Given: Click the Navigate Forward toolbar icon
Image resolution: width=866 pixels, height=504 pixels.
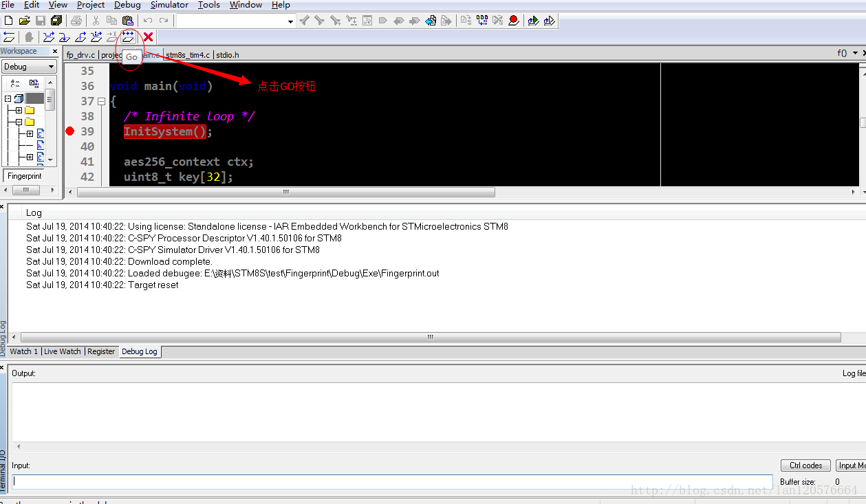Looking at the screenshot, I should point(446,21).
